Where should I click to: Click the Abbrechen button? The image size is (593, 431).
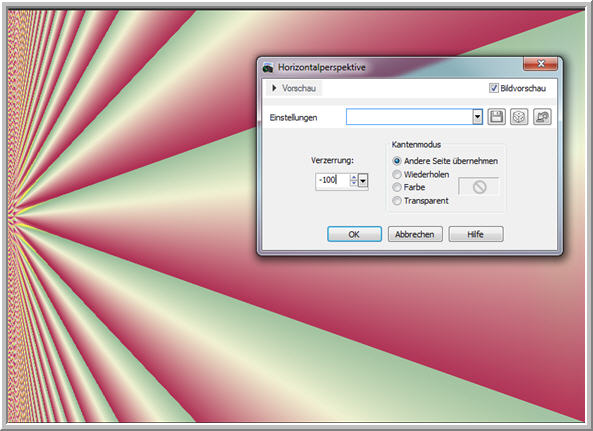415,234
